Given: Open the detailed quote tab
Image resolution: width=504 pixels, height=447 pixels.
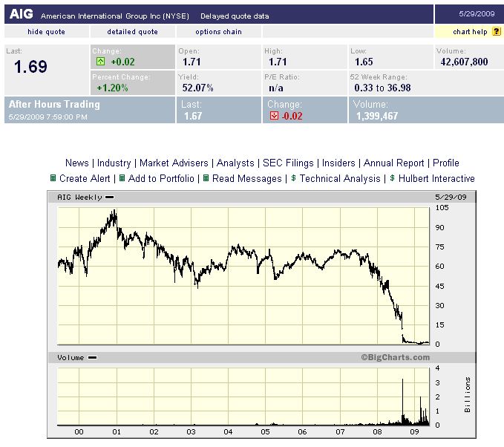Looking at the screenshot, I should click(x=132, y=32).
